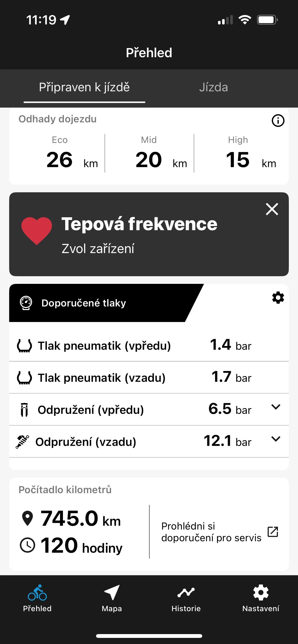Select the Připraven k jízdě tab
The width and height of the screenshot is (298, 644).
pos(84,87)
